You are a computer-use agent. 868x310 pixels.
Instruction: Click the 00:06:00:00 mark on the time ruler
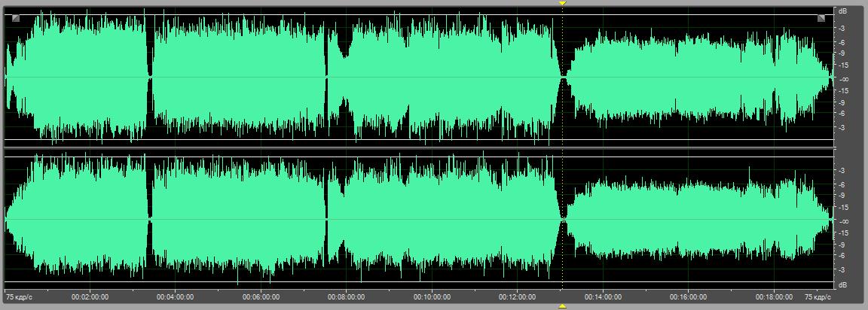[x=261, y=297]
